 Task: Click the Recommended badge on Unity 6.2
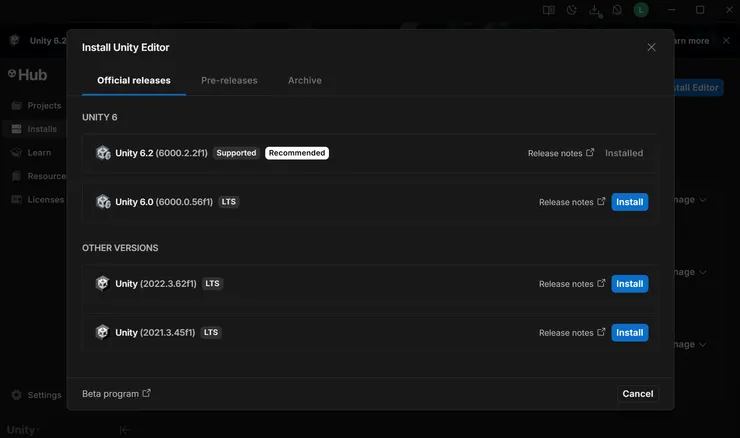(297, 153)
